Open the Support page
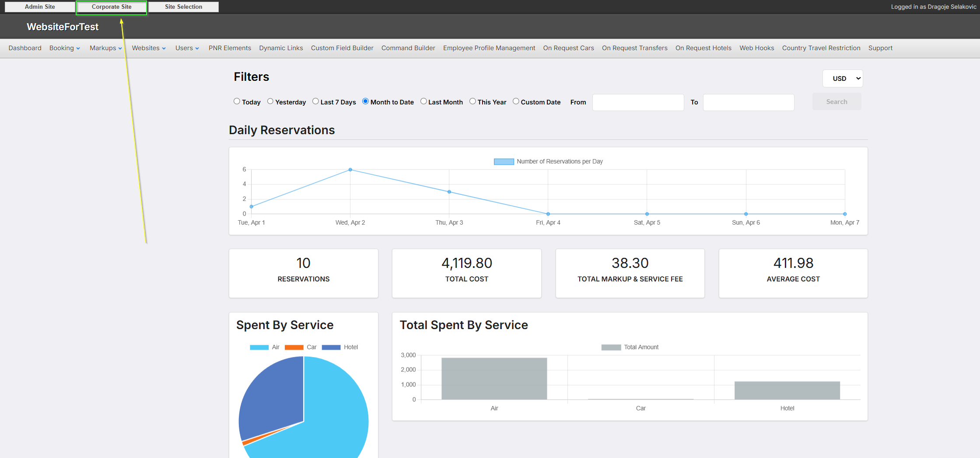980x458 pixels. click(880, 48)
